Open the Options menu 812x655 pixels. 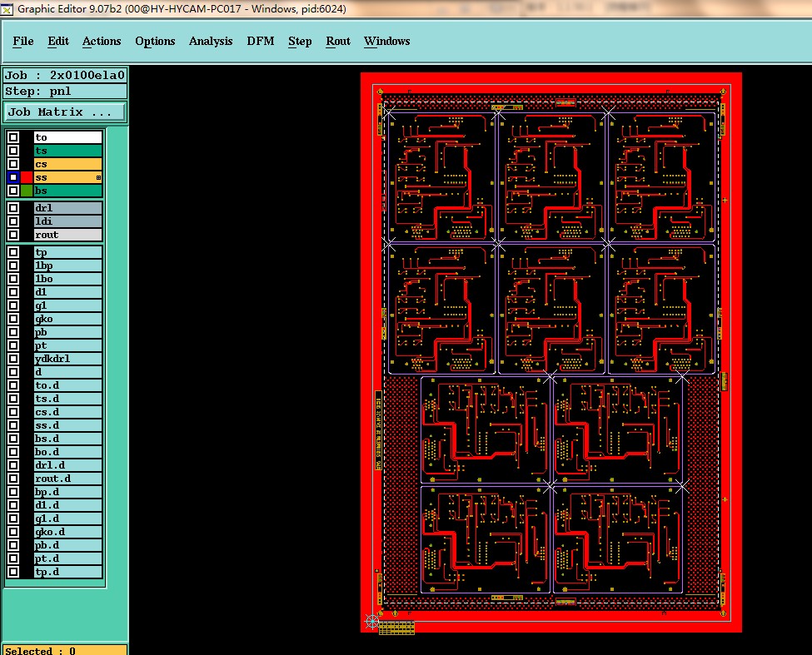click(x=155, y=42)
